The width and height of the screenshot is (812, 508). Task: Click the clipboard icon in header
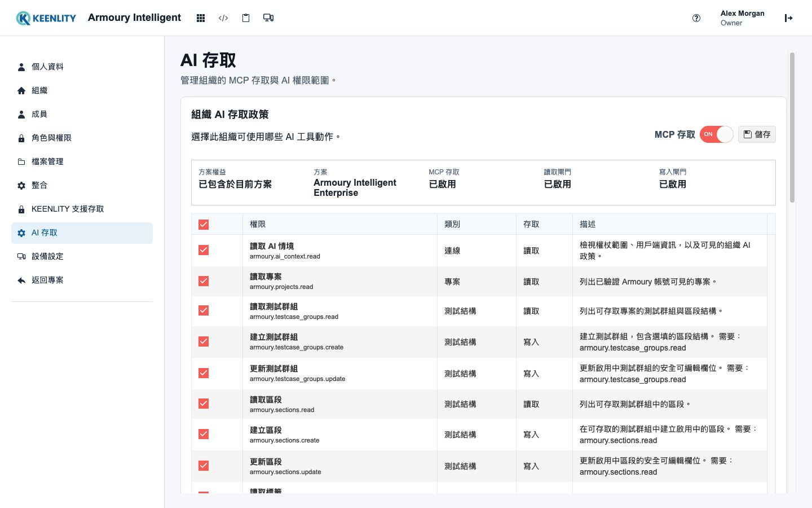click(246, 18)
